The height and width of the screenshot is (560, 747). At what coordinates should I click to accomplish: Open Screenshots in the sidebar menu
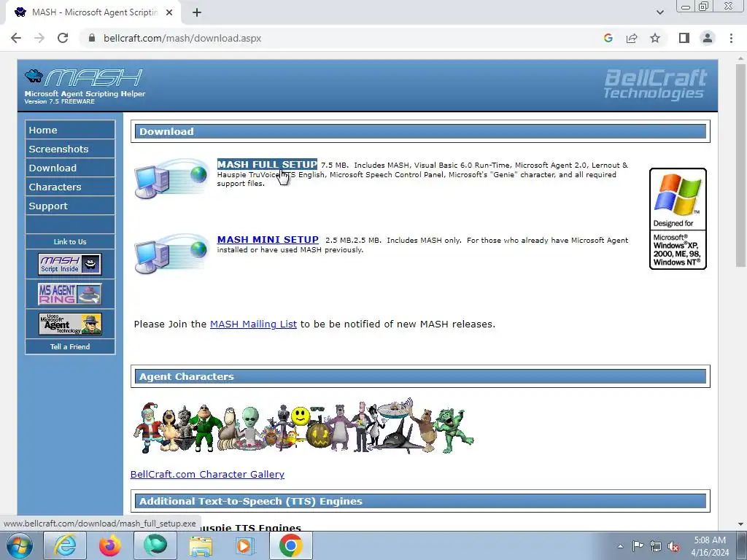click(70, 149)
